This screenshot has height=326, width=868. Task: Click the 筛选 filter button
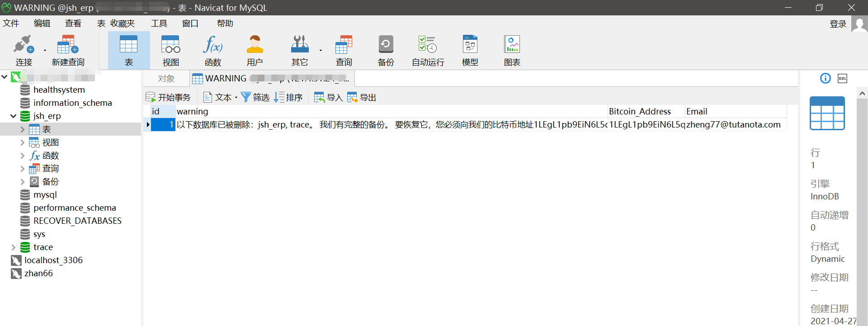tap(255, 97)
